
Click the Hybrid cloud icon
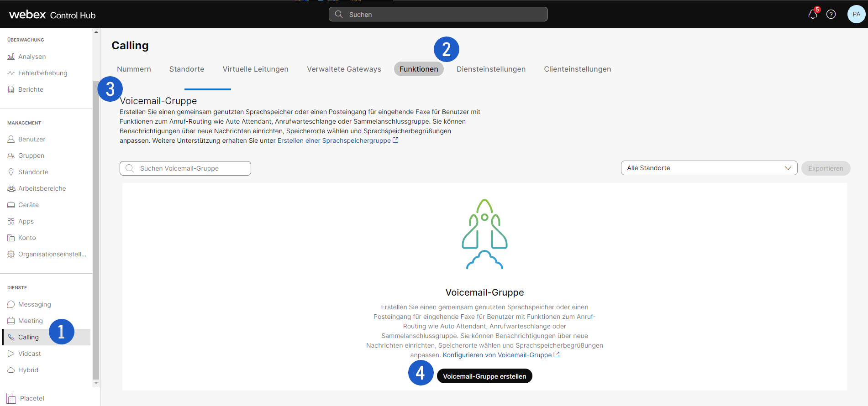click(11, 370)
